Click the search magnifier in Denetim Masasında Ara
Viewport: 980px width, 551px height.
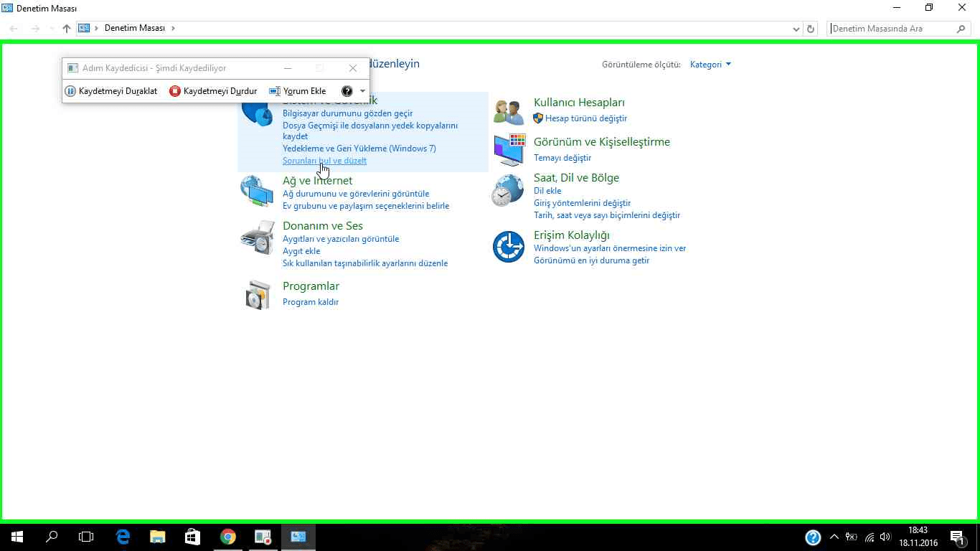(961, 29)
